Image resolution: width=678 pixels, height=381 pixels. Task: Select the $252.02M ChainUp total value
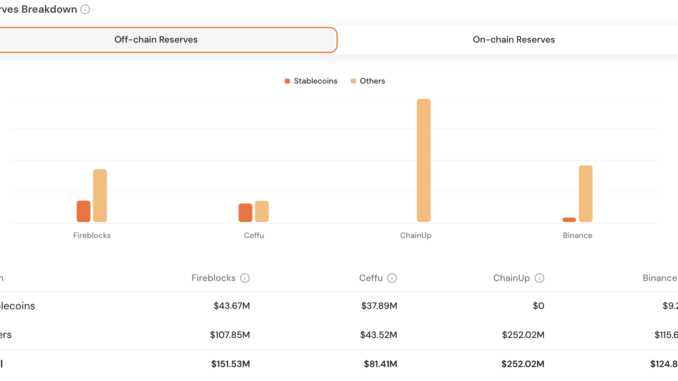pyautogui.click(x=523, y=364)
